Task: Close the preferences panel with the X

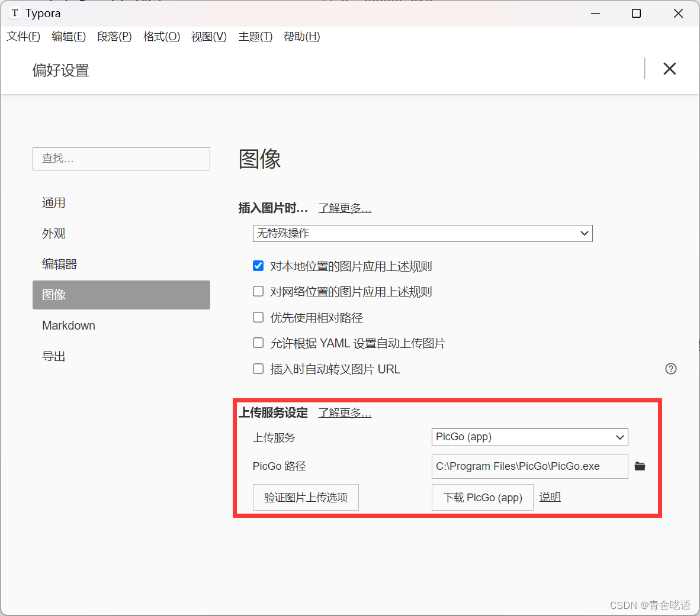Action: (x=670, y=69)
